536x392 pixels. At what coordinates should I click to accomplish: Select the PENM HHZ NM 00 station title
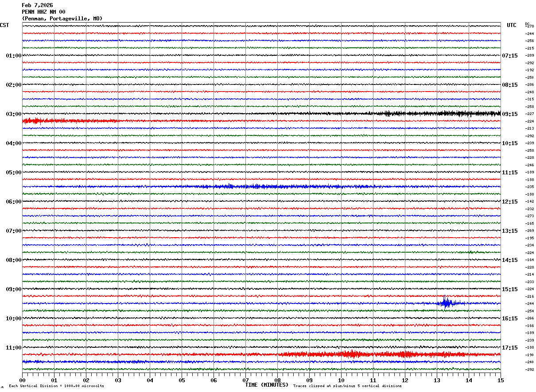43,12
